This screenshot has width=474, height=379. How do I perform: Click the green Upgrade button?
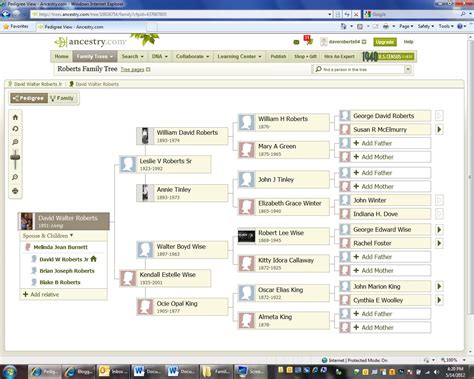385,42
